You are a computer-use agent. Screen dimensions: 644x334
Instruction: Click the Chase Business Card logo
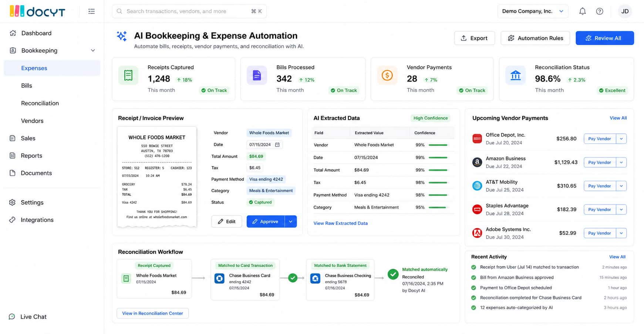tap(219, 279)
